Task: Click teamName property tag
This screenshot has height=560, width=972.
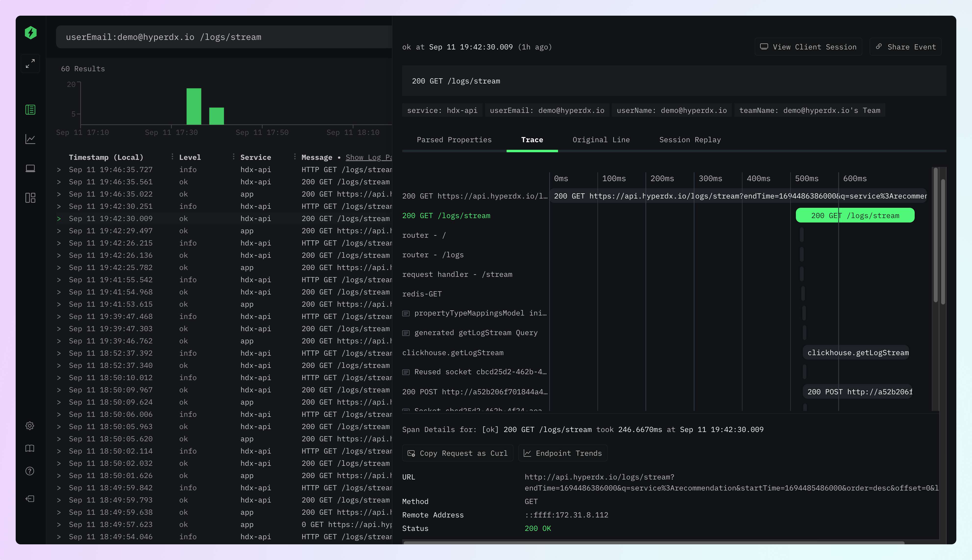Action: pyautogui.click(x=810, y=110)
